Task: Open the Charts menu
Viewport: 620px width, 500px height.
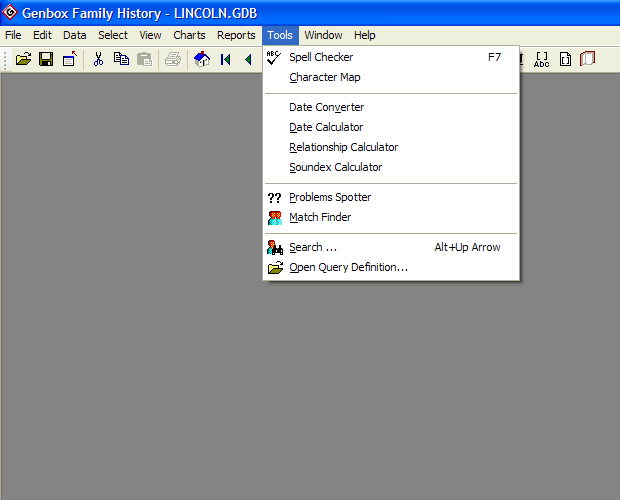Action: tap(189, 35)
